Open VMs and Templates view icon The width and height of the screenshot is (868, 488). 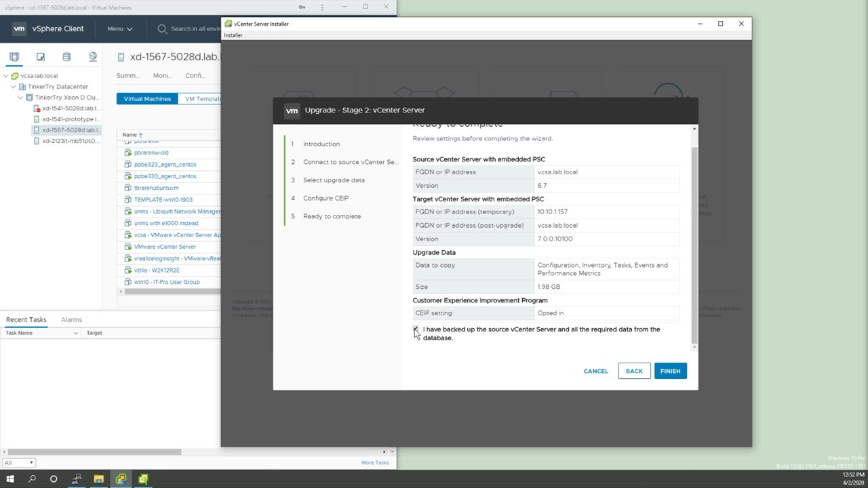coord(41,57)
